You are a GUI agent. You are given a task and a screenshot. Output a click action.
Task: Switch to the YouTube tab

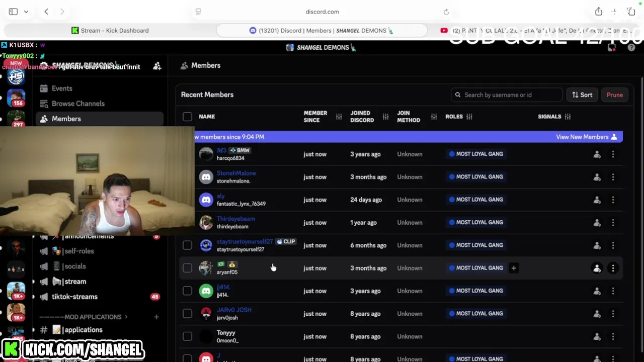click(x=535, y=30)
